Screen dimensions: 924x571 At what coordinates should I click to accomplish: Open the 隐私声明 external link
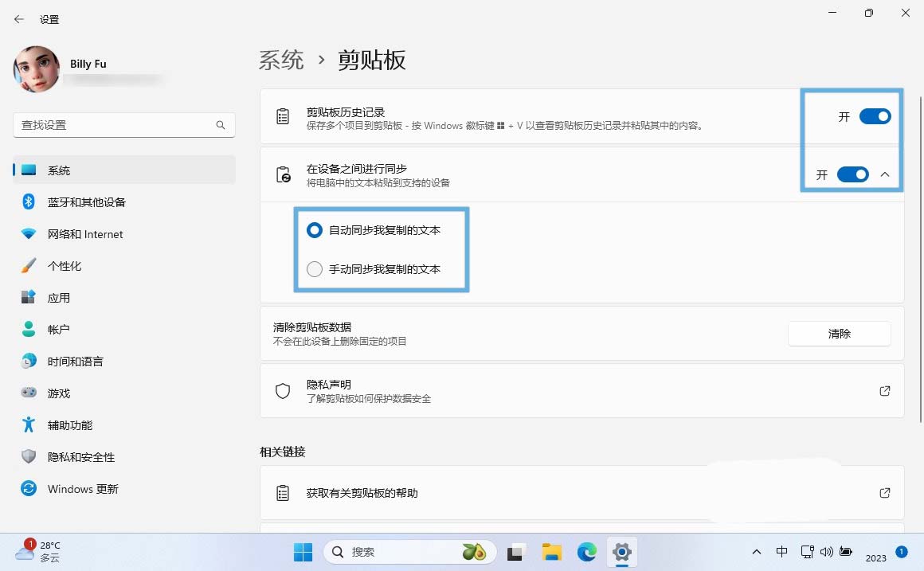884,391
